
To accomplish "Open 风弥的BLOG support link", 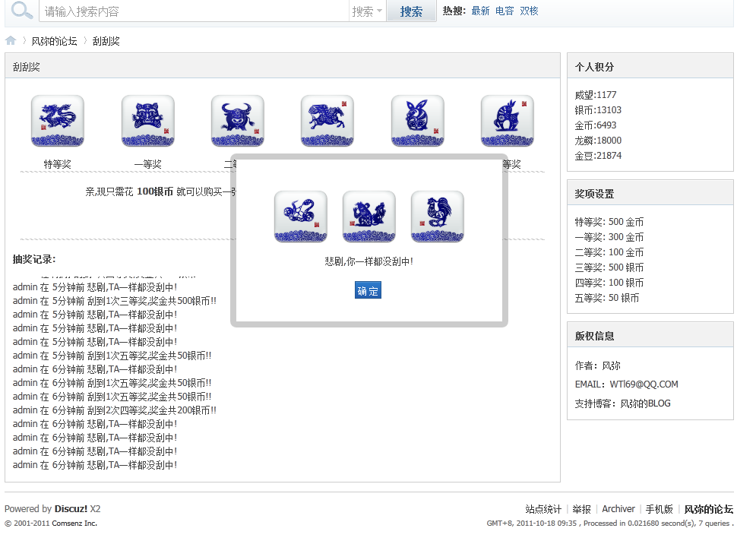I will 645,403.
